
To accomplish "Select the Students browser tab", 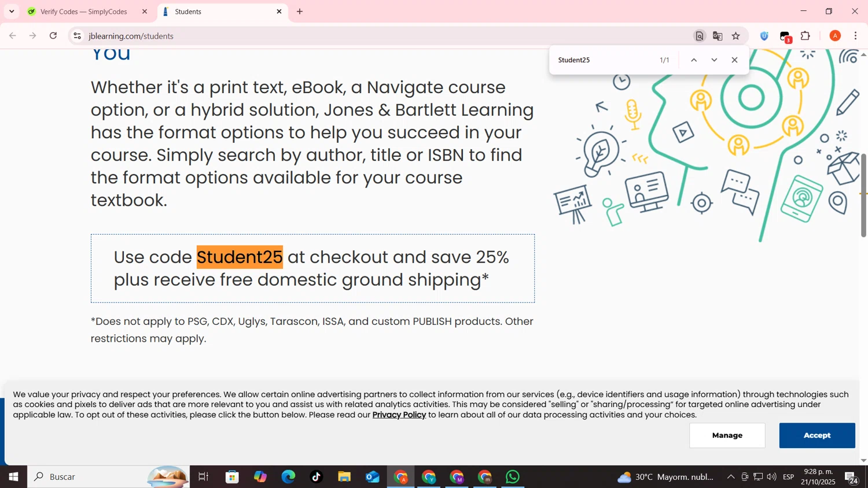I will click(222, 12).
